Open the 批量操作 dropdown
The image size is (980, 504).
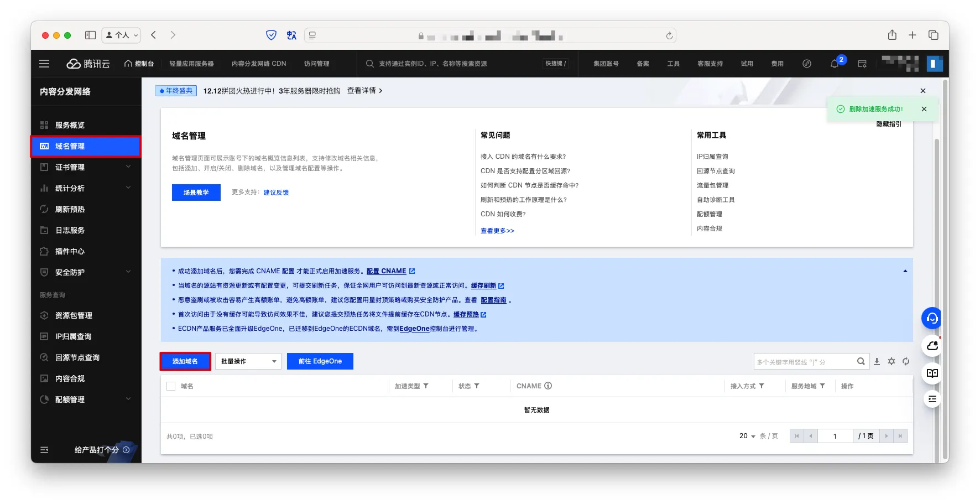248,361
